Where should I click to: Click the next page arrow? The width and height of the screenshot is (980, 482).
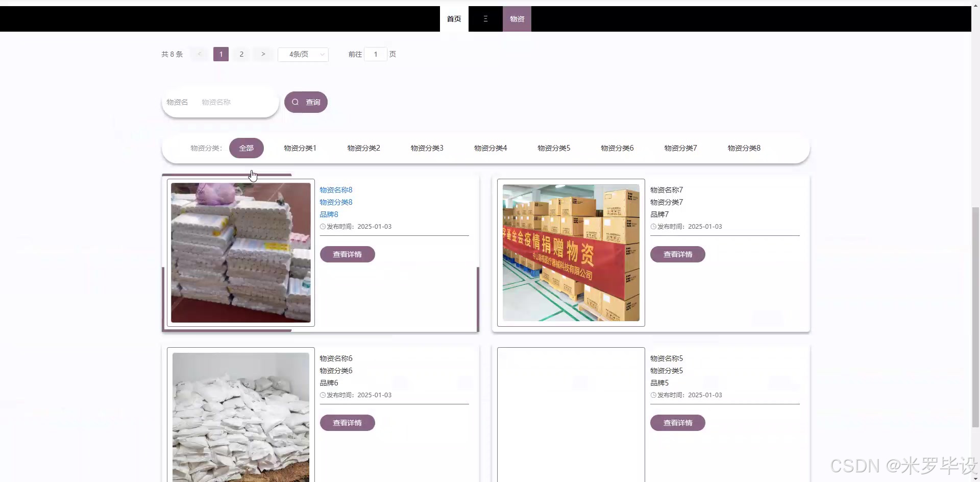point(263,54)
